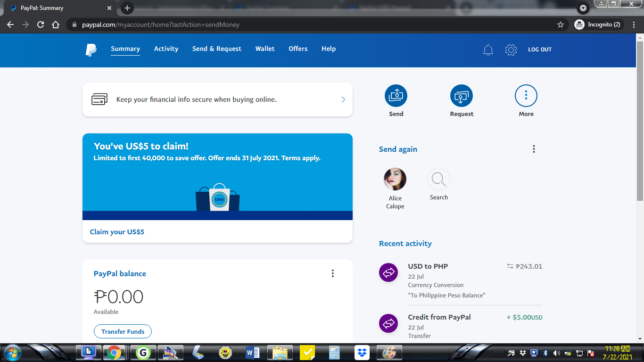Go back using the browser back arrow

pyautogui.click(x=10, y=25)
